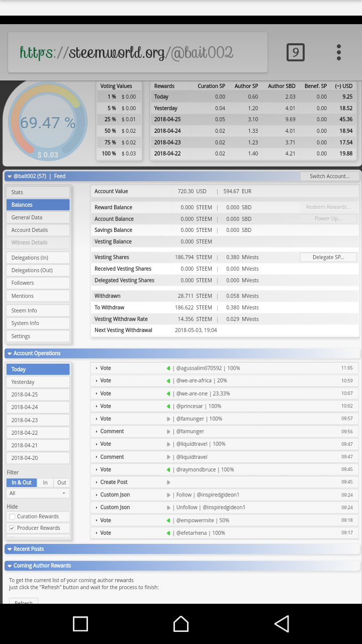
Task: Click the steemworld.org address bar
Action: [138, 53]
